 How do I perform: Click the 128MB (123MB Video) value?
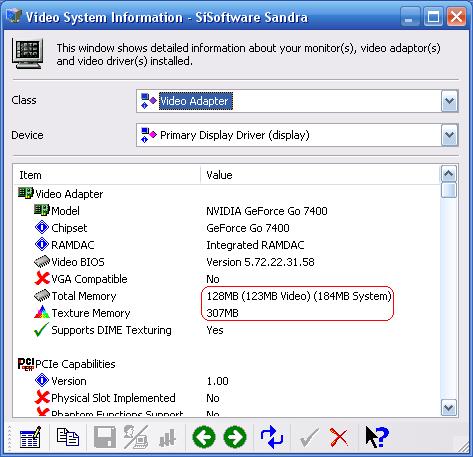[299, 296]
